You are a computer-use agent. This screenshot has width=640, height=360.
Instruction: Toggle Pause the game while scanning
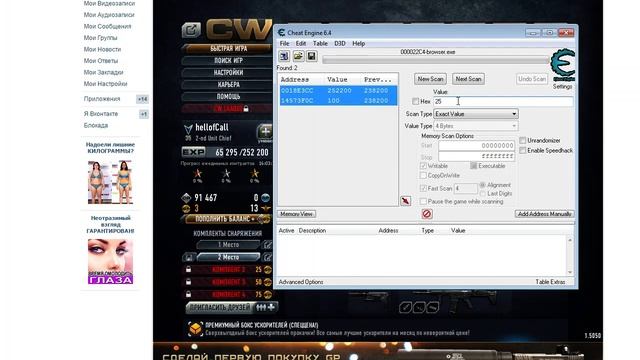coord(423,202)
